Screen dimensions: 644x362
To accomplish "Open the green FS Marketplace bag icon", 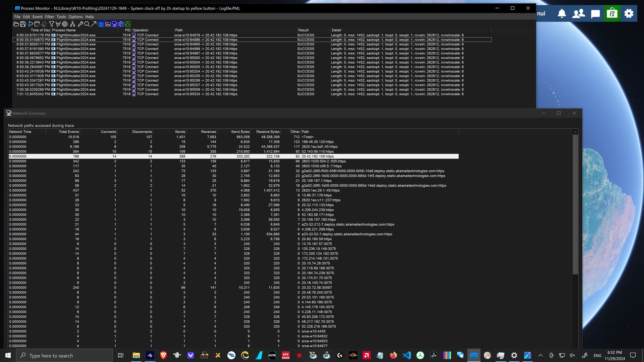I will pos(612,13).
